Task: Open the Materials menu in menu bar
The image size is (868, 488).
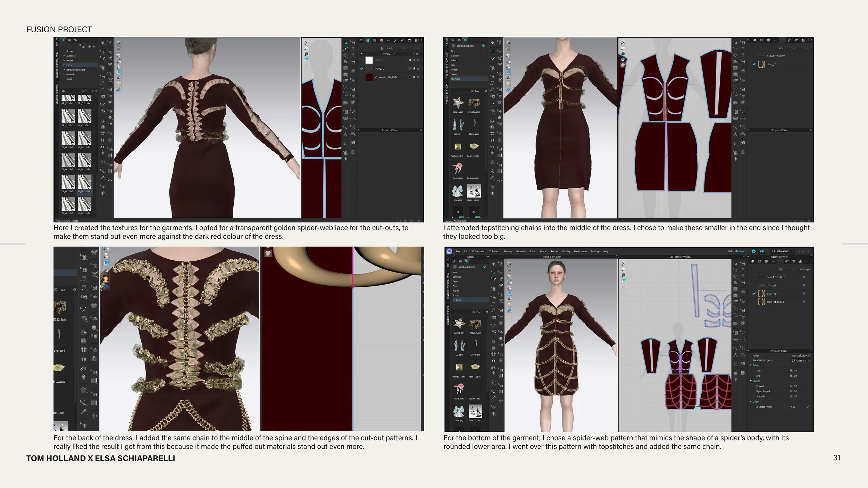Action: click(x=520, y=251)
